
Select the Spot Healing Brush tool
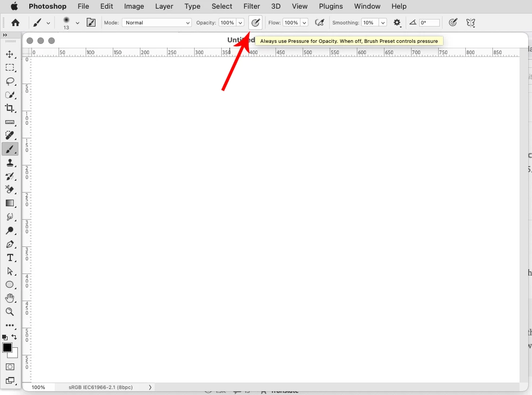point(10,136)
